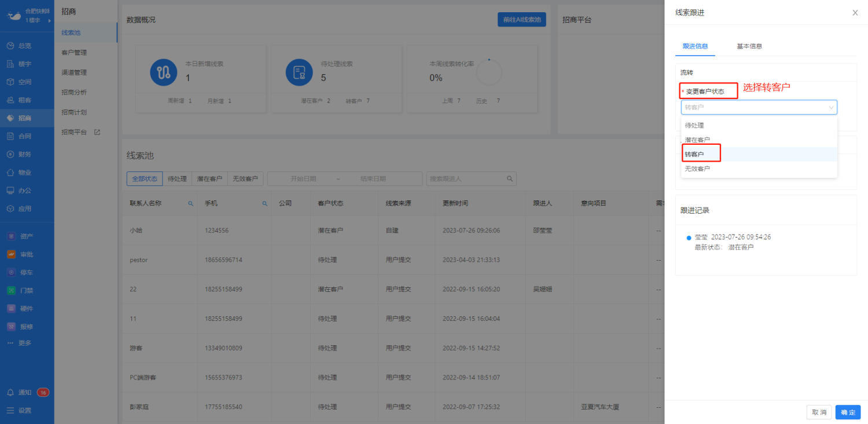The width and height of the screenshot is (868, 424).
Task: Click follower name 吴姗姗 in the table
Action: [x=542, y=289]
